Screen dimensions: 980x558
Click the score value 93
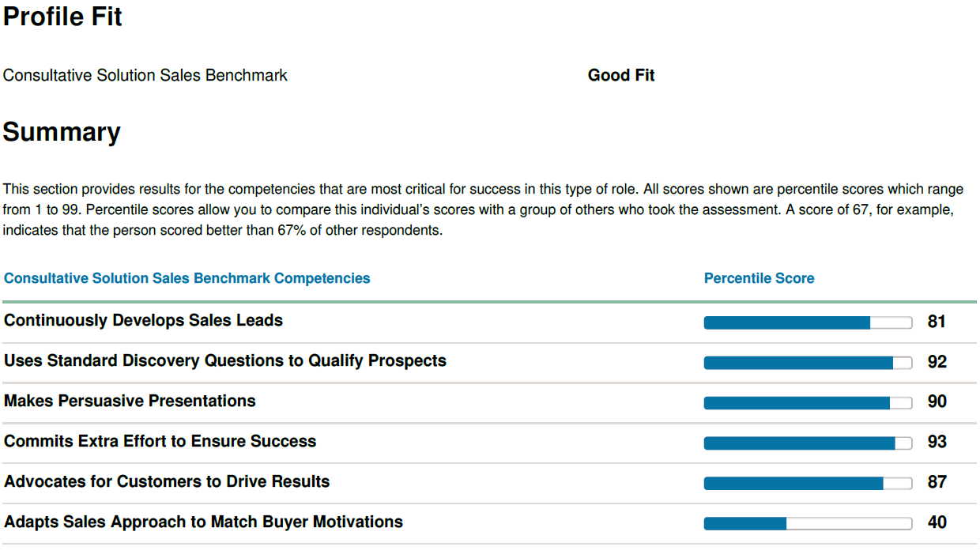coord(937,442)
